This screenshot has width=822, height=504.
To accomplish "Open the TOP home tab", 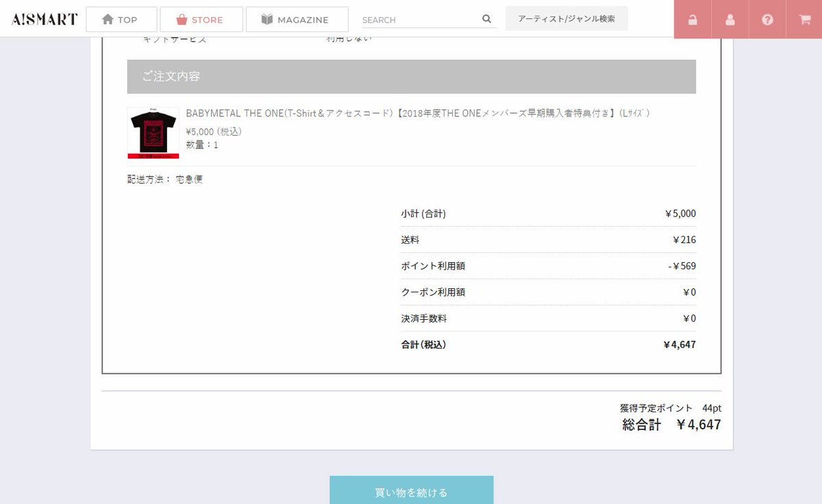I will click(121, 19).
